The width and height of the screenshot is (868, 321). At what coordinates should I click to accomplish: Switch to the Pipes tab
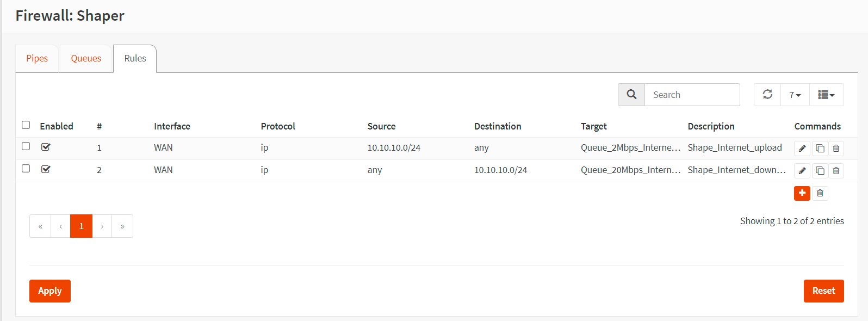pyautogui.click(x=37, y=59)
